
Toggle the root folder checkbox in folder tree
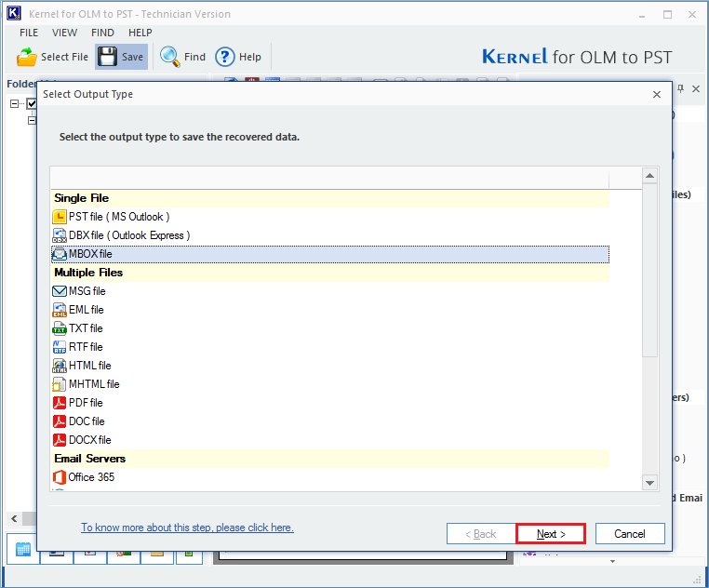point(32,103)
